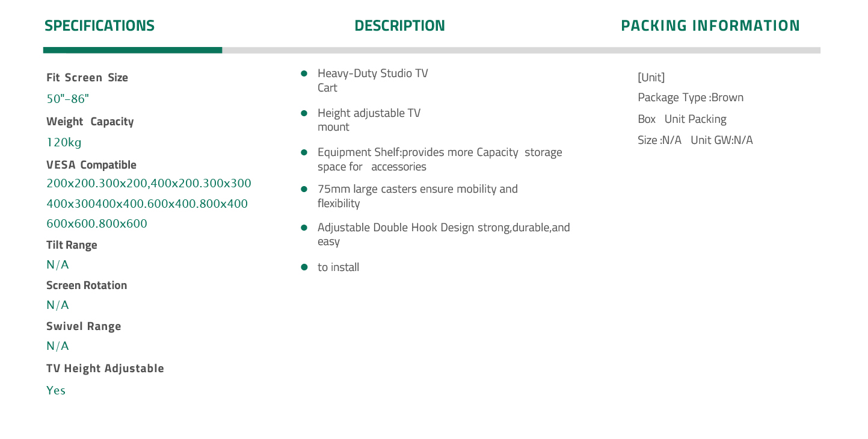Click Yes under TV Height Adjustable
The height and width of the screenshot is (439, 868).
[56, 390]
